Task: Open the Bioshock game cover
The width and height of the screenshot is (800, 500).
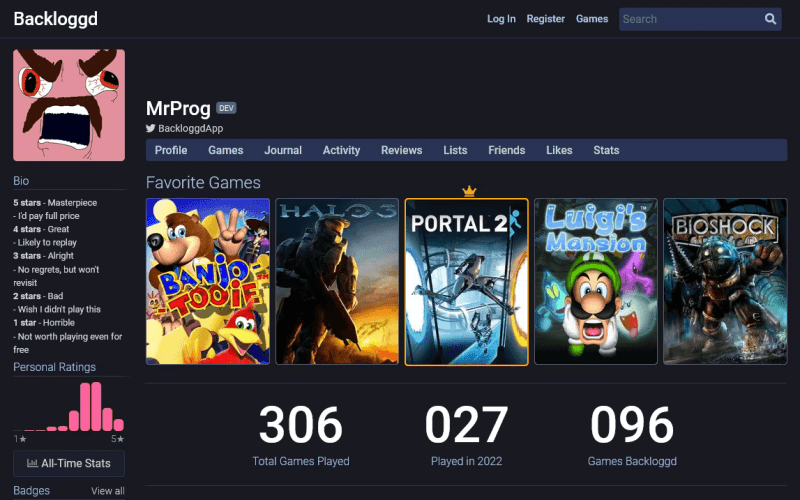Action: pos(725,282)
